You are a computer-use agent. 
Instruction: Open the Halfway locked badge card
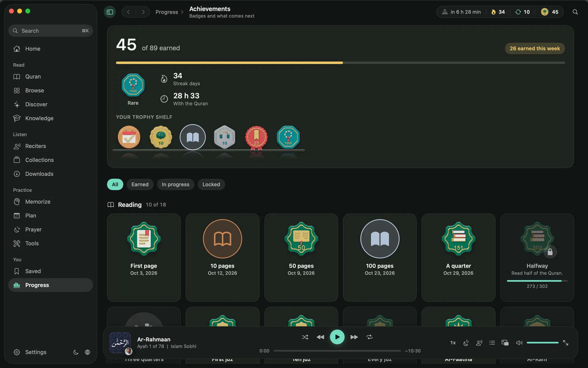537,258
